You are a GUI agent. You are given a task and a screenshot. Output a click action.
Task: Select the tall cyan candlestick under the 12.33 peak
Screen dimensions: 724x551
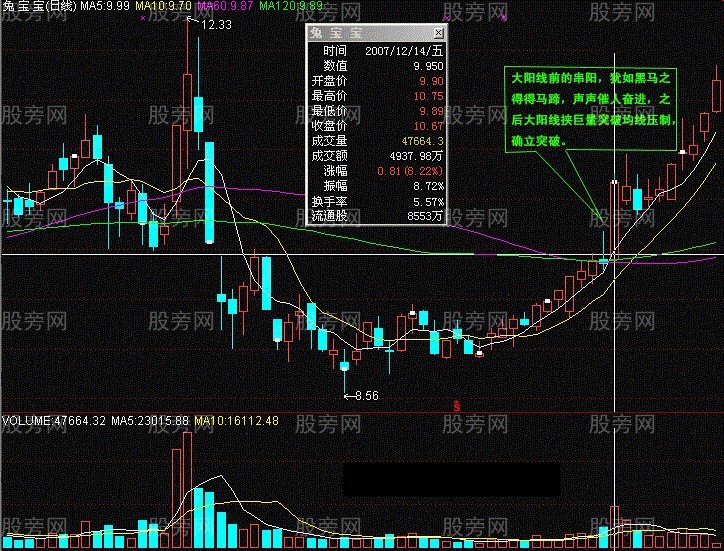click(x=209, y=192)
